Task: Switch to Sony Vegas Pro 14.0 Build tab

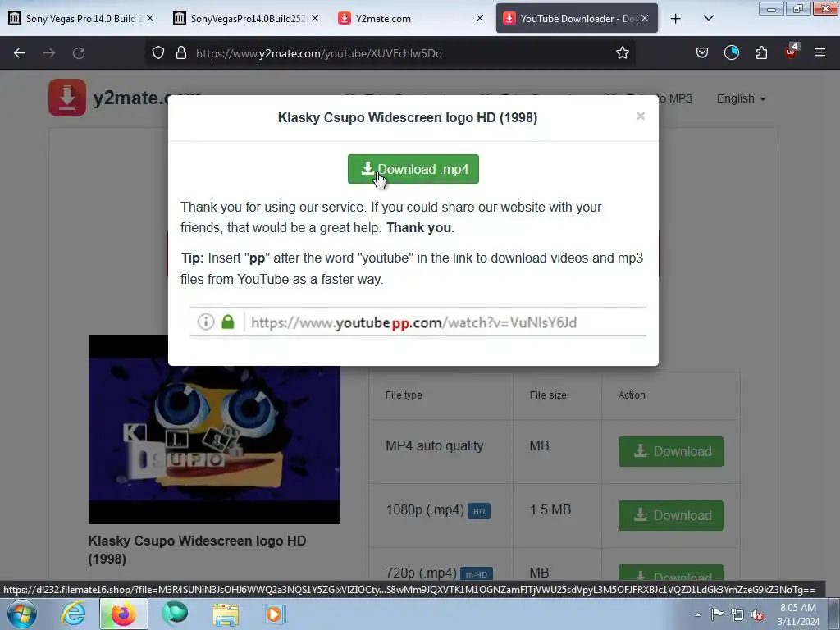Action: coord(81,19)
